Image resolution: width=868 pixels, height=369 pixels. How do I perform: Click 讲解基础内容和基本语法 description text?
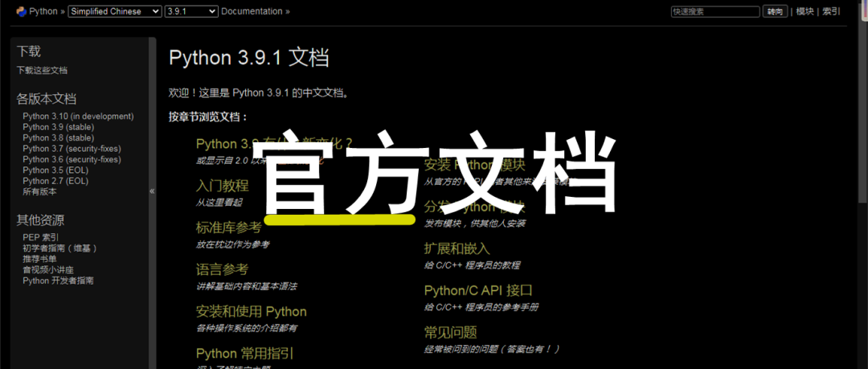tap(247, 286)
